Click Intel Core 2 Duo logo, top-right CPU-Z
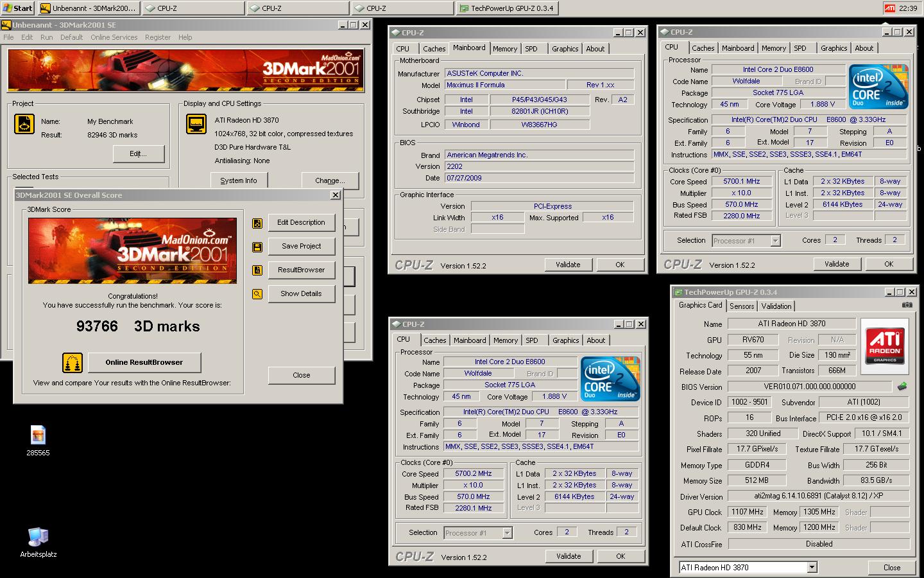The image size is (924, 578). (x=878, y=87)
